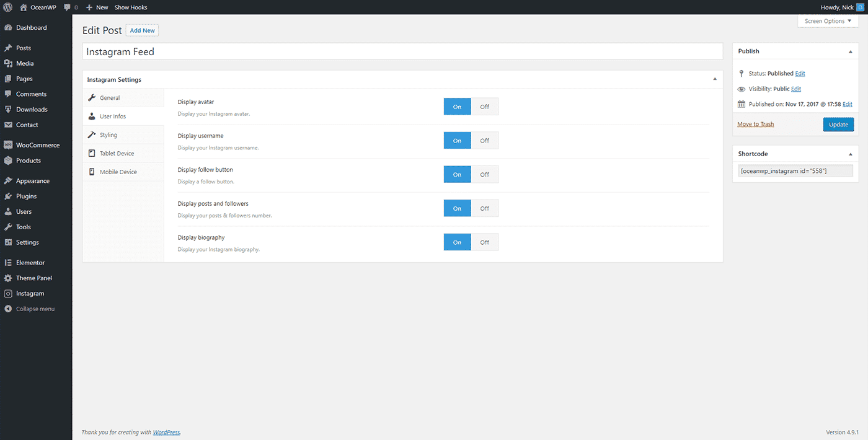
Task: Collapse the Shortcode box
Action: [x=851, y=154]
